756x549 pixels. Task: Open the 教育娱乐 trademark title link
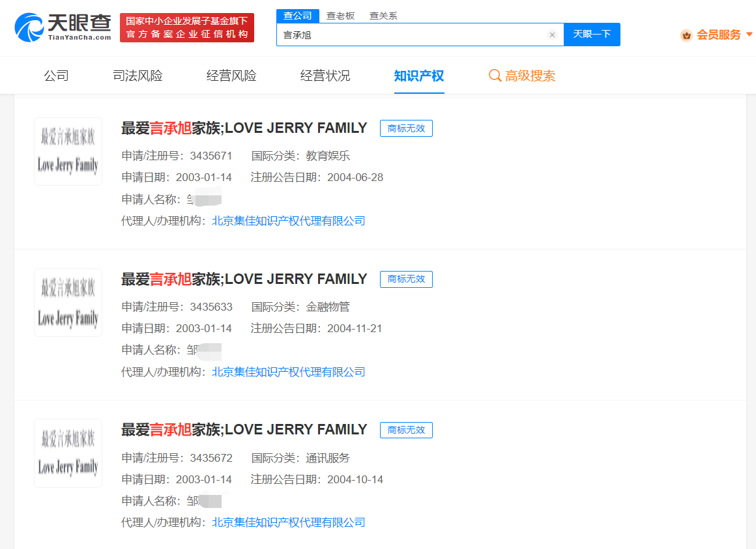pos(244,128)
